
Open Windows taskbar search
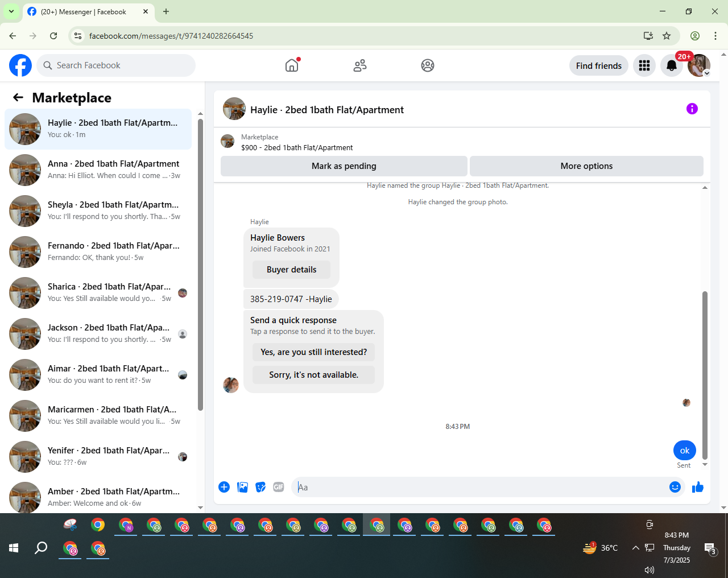click(41, 548)
